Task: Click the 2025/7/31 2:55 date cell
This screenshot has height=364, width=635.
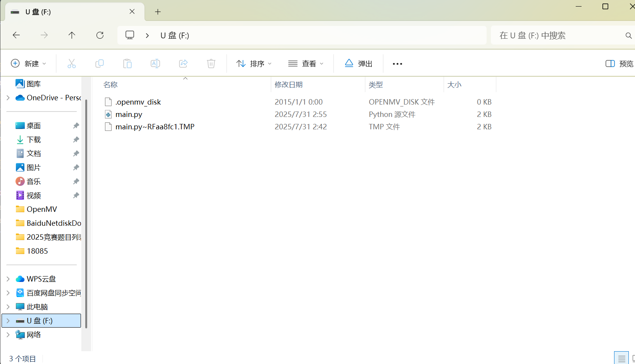Action: [x=301, y=114]
